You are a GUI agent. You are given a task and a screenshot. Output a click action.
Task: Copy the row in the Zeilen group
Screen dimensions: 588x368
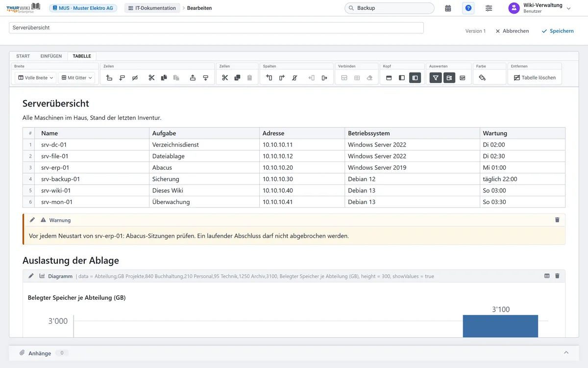tap(164, 78)
